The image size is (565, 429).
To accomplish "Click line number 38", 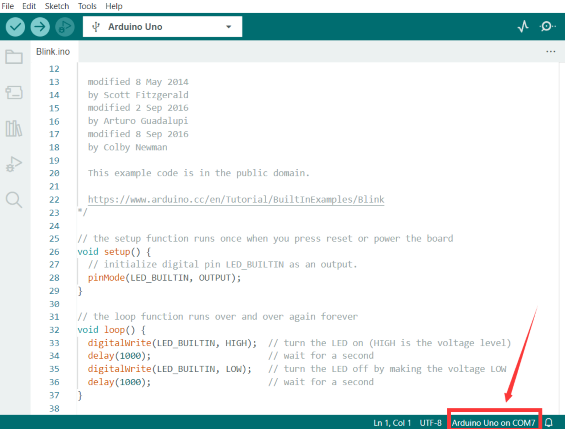I will coord(54,408).
